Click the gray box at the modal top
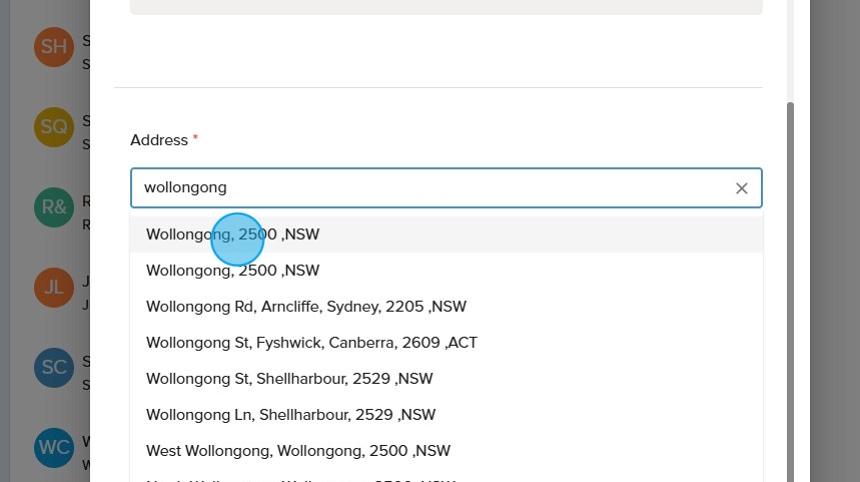860x482 pixels. 446,6
